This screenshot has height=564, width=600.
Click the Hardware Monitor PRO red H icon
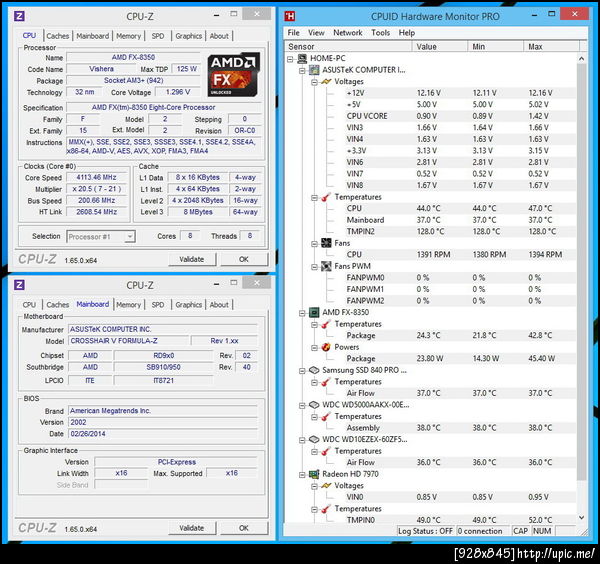(290, 16)
